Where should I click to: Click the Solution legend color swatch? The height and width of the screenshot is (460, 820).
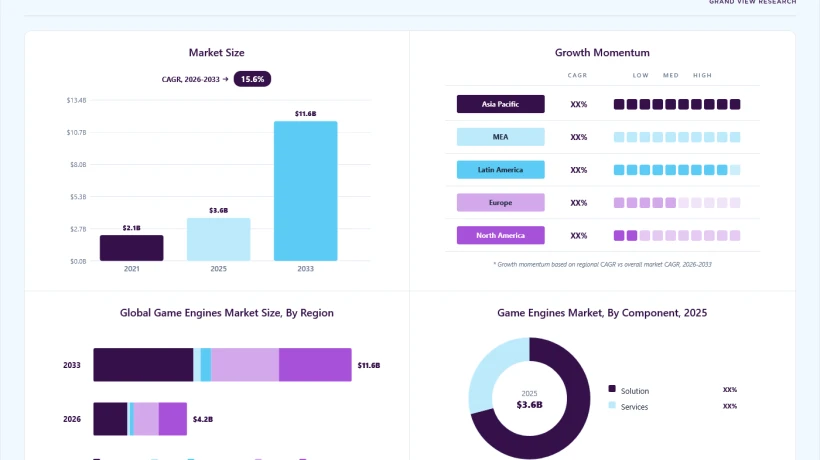pos(612,388)
